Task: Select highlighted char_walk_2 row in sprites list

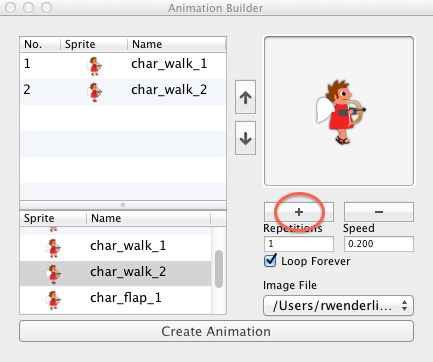Action: tap(115, 273)
